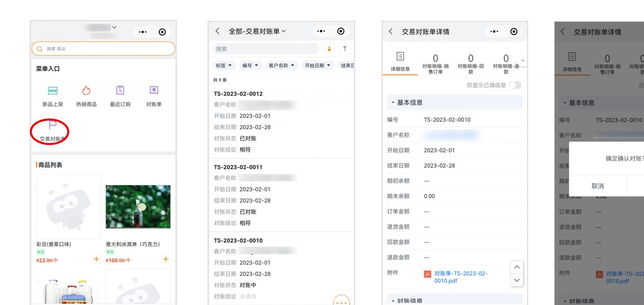Image resolution: width=644 pixels, height=305 pixels.
Task: Open the 意大利冰淇淋 product thumbnail
Action: tap(138, 207)
